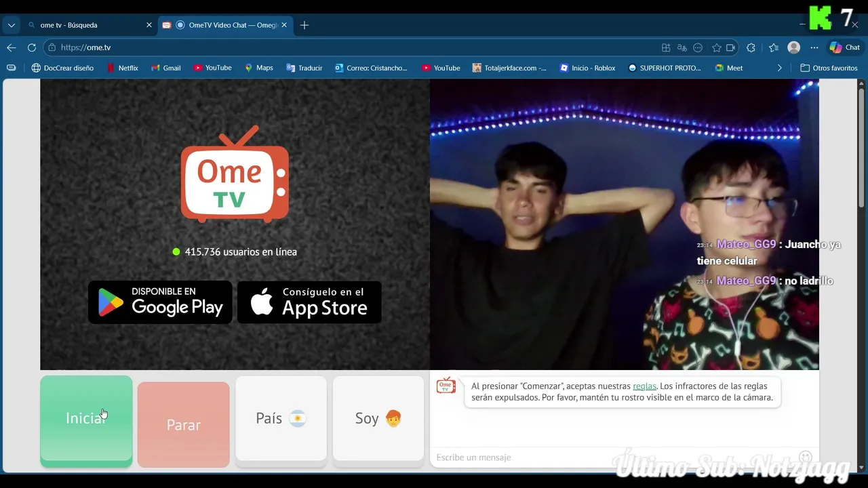Click the OmeTV avatar icon in chat

click(446, 386)
